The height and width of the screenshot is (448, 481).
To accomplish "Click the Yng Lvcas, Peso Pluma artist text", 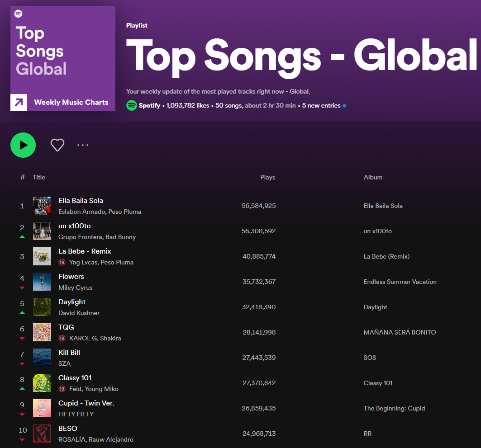I will 101,262.
